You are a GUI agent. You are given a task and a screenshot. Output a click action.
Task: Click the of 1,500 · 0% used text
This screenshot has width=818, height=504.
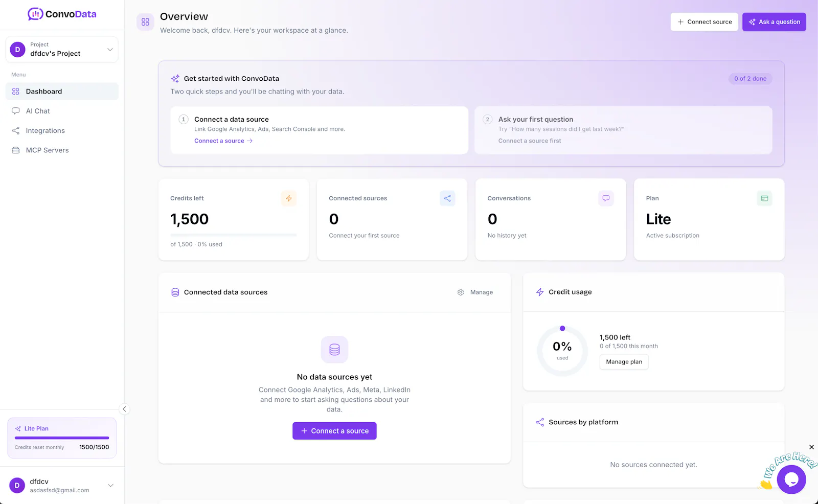pyautogui.click(x=196, y=244)
